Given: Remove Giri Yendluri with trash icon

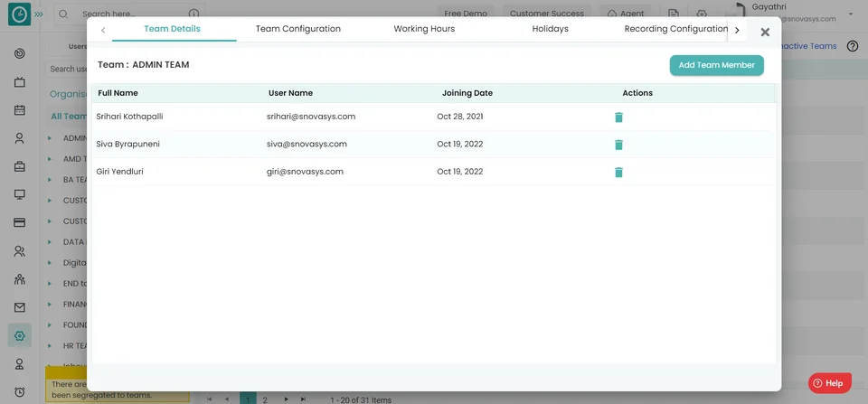Looking at the screenshot, I should [618, 172].
